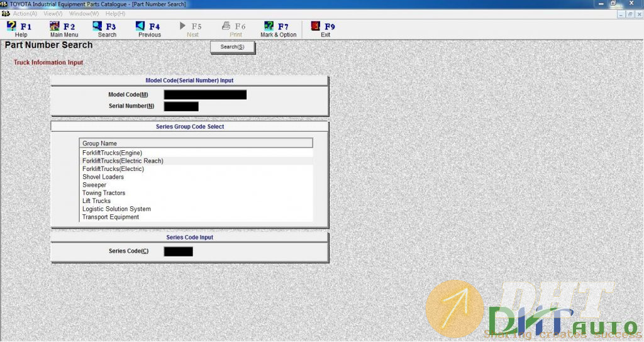Click the Model Code input field
Image resolution: width=644 pixels, height=342 pixels.
pyautogui.click(x=205, y=95)
